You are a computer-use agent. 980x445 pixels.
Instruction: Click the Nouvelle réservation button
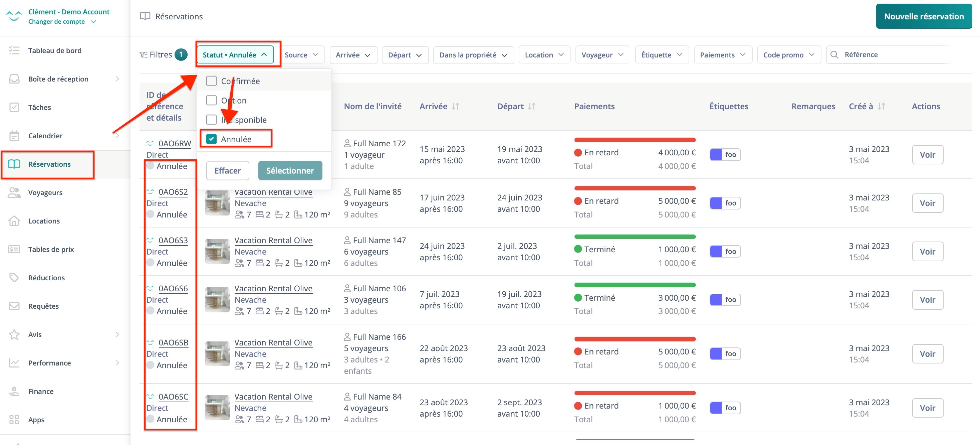pos(923,16)
